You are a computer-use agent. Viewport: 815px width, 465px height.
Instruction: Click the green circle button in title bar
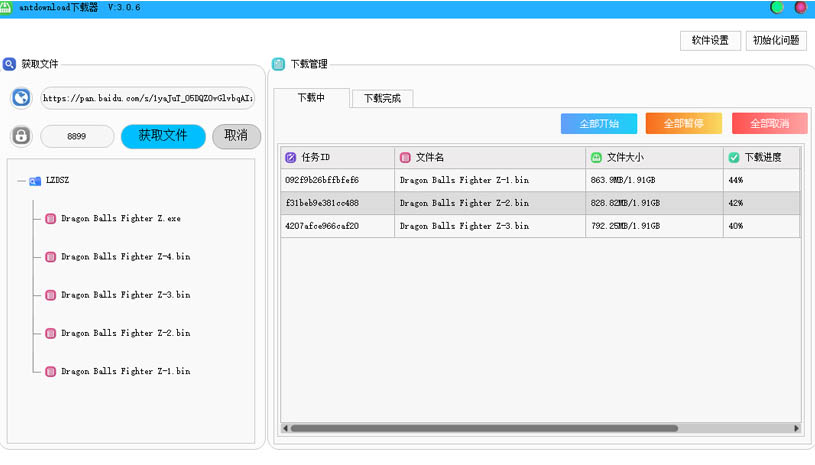[777, 7]
